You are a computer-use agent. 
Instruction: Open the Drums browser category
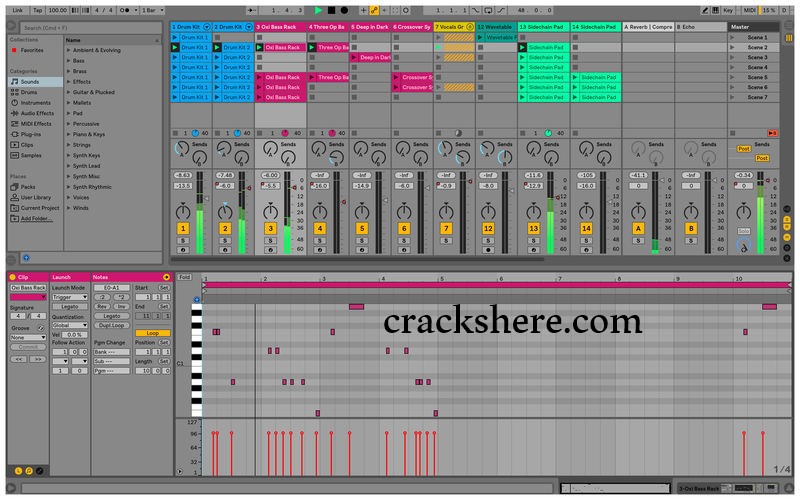[x=29, y=92]
